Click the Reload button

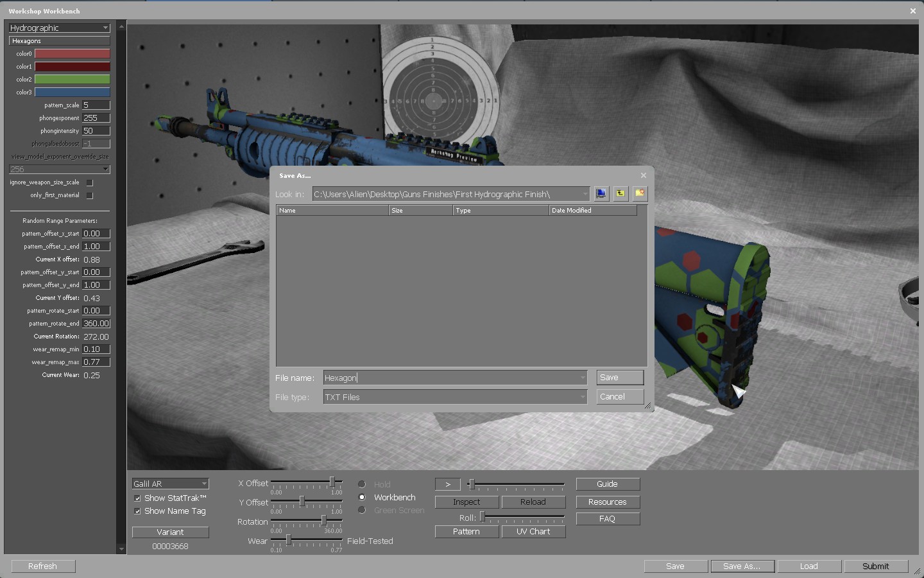[533, 502]
